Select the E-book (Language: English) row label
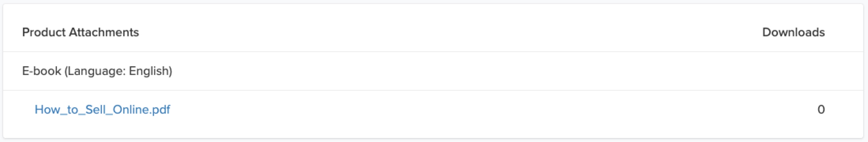 97,71
